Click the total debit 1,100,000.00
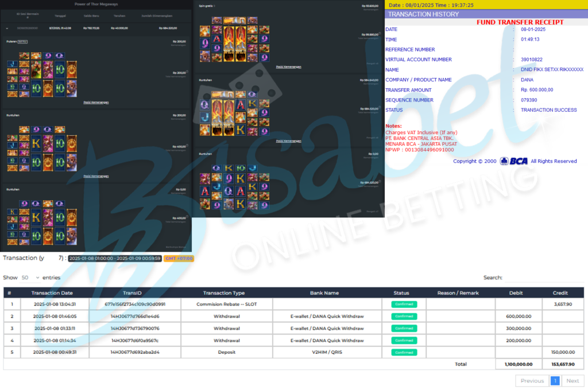 [x=519, y=364]
